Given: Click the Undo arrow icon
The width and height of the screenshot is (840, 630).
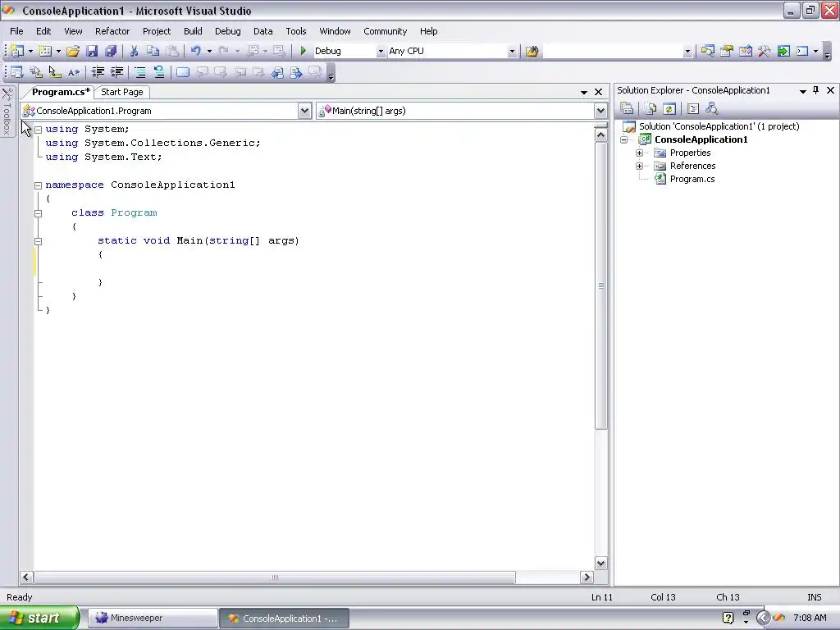Looking at the screenshot, I should (195, 51).
